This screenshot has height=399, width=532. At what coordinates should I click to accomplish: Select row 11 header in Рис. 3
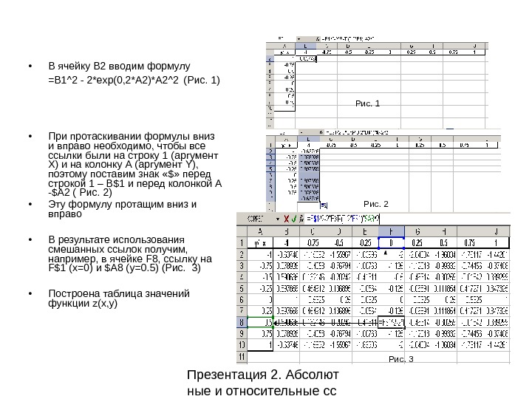[242, 357]
